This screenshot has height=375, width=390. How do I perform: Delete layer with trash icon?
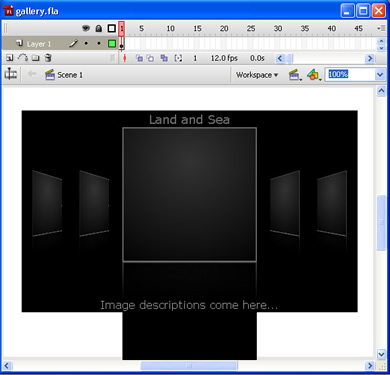click(48, 58)
